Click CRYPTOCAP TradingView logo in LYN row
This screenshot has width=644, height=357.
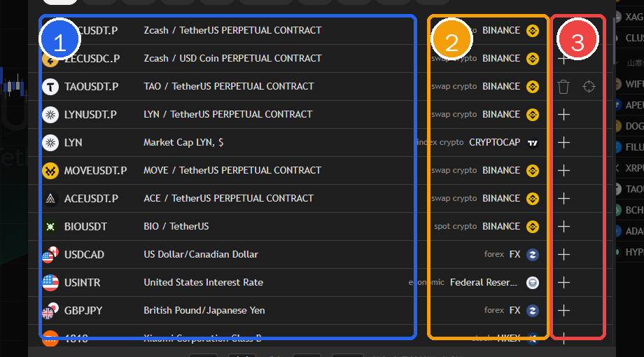[533, 143]
